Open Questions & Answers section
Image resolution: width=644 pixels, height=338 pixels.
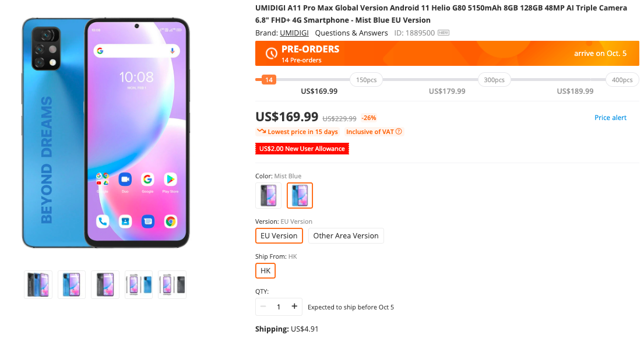351,33
